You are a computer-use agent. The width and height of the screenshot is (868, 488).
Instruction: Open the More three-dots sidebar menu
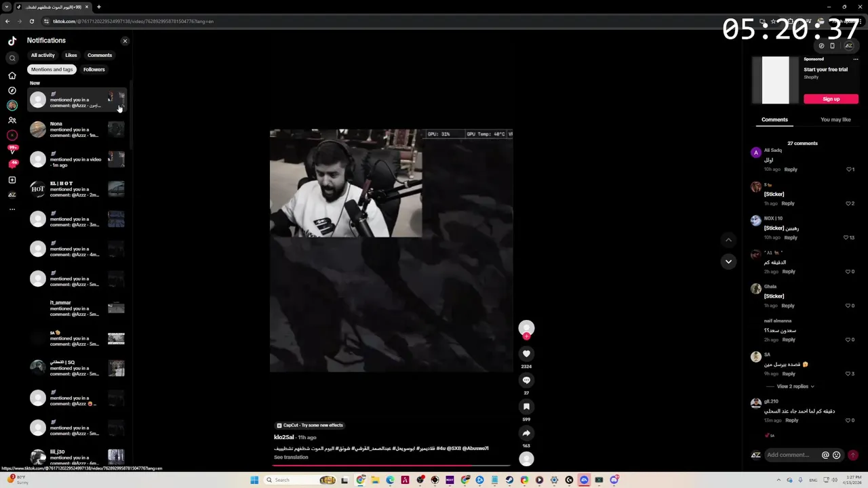tap(12, 209)
